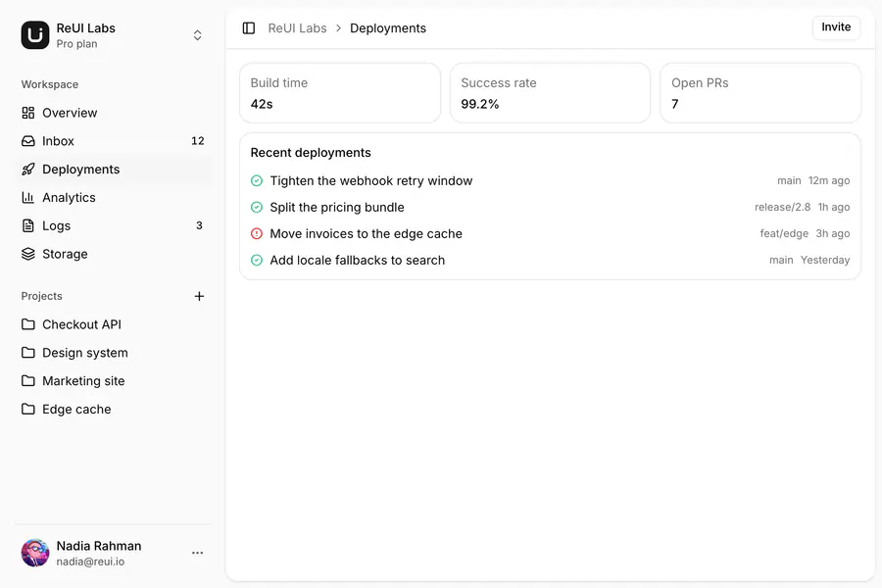
Task: Open the Inbox menu label
Action: click(x=58, y=141)
